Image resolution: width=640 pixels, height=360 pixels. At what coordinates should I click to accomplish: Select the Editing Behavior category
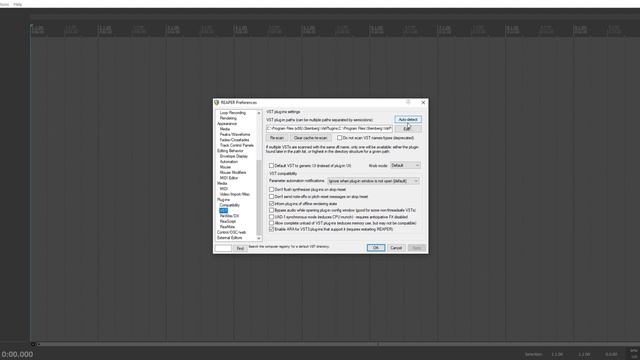coord(230,151)
